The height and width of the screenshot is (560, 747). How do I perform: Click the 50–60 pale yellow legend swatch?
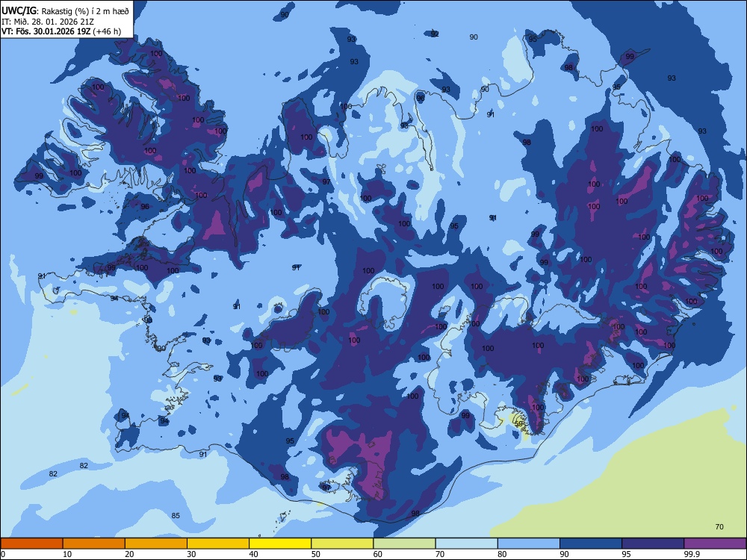[x=342, y=544]
